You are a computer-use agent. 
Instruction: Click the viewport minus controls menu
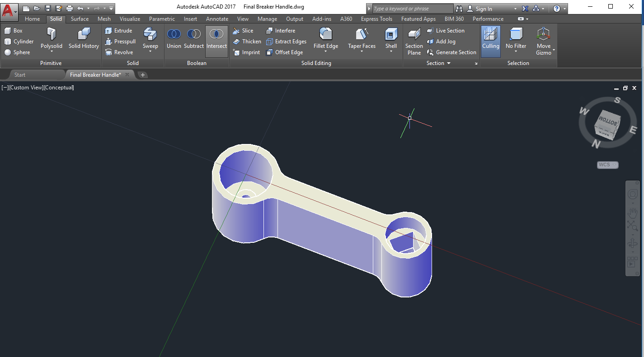tap(5, 88)
